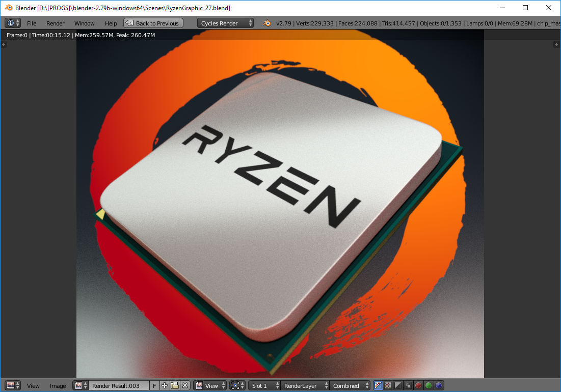Click the Verts:229,333 statistic in header

314,23
